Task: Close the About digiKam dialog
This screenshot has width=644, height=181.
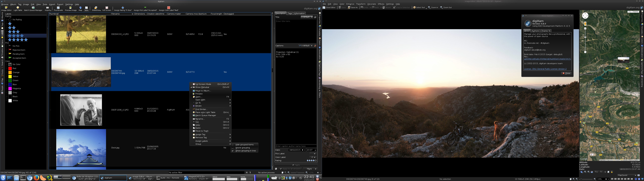Action: (566, 73)
